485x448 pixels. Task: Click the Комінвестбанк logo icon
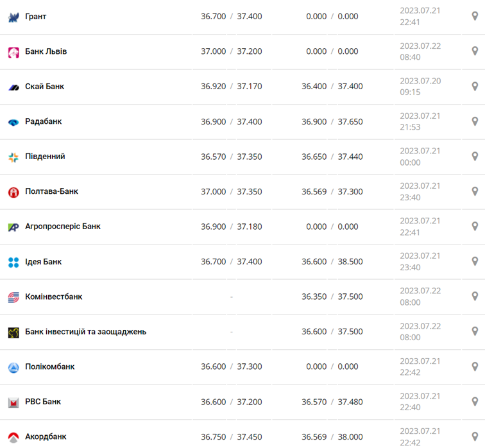13,297
